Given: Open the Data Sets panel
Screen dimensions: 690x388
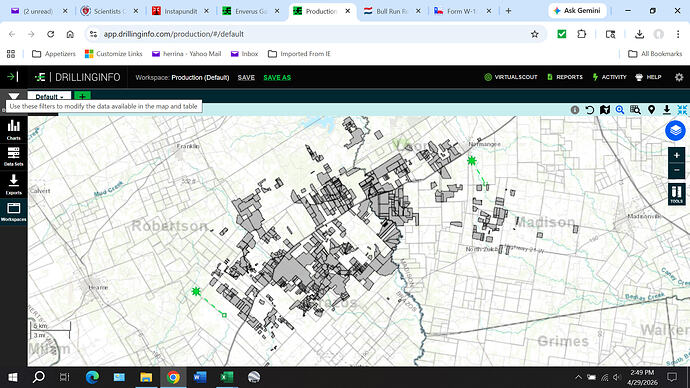Looking at the screenshot, I should tap(14, 156).
